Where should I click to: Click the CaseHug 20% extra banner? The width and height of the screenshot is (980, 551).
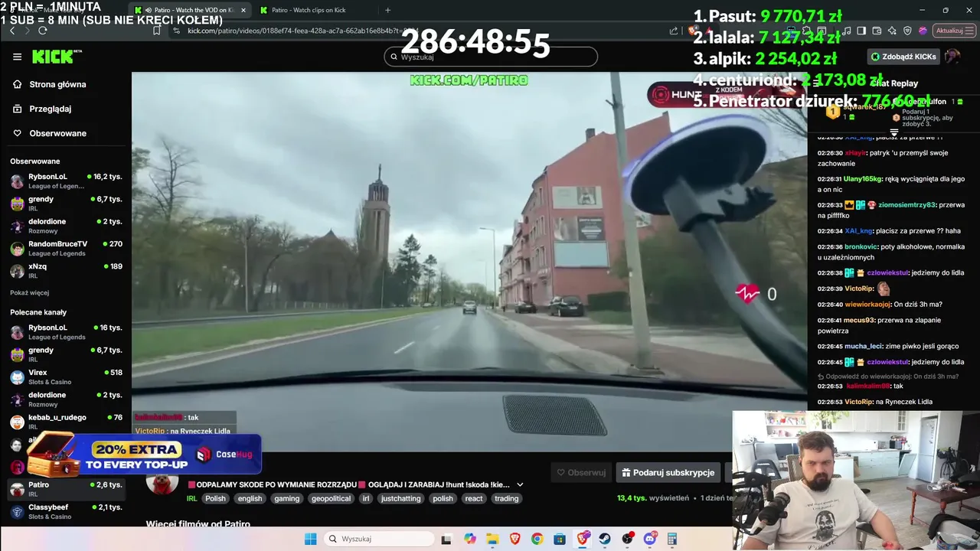(145, 455)
